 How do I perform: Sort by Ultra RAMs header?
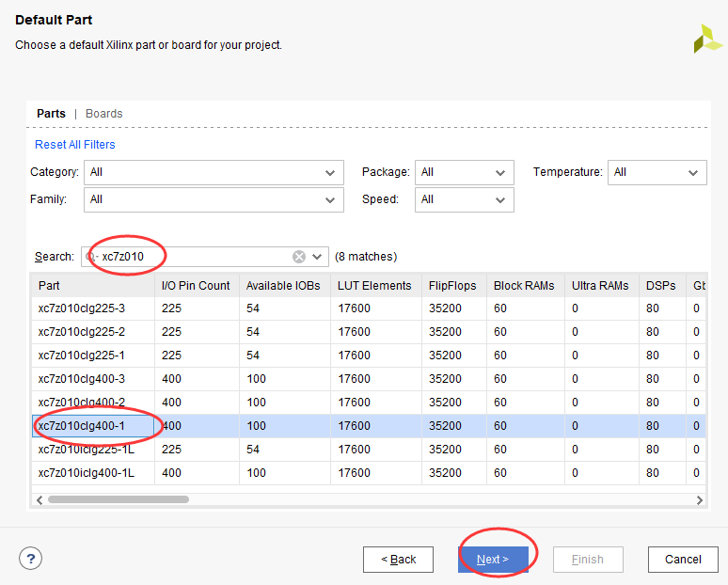click(602, 286)
